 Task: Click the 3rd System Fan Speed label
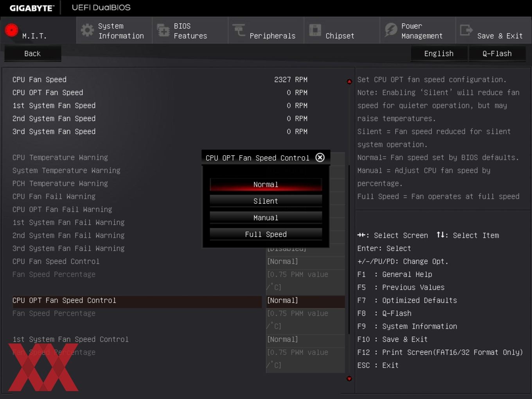tap(54, 131)
